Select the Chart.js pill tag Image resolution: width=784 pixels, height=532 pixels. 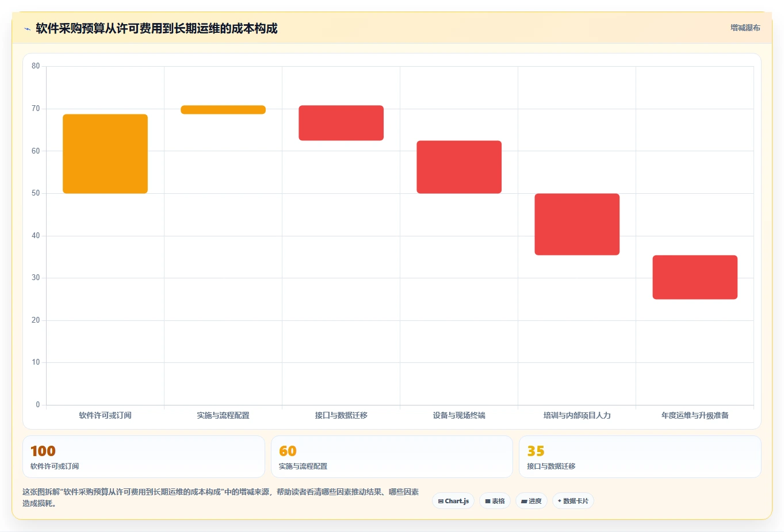[453, 501]
